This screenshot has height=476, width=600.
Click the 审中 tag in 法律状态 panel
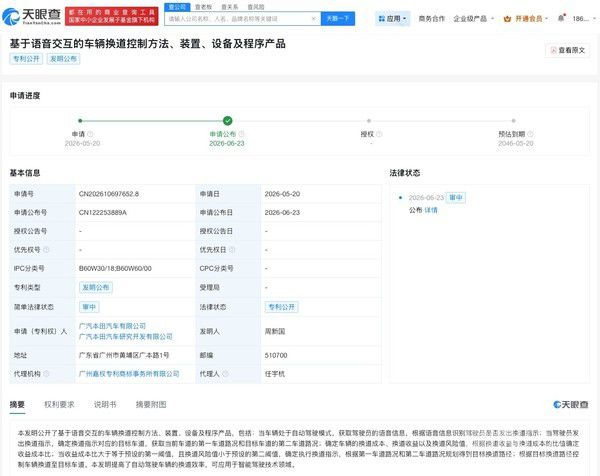click(455, 197)
